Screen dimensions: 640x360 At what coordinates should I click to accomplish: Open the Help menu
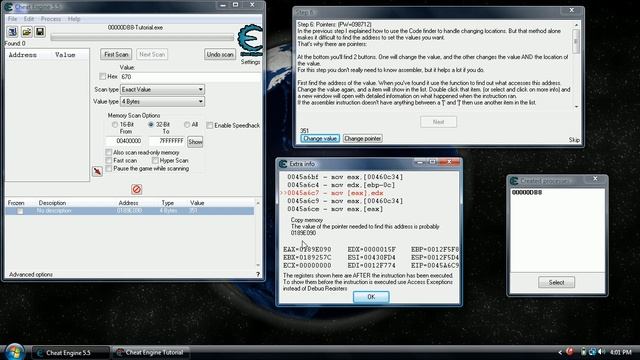[x=74, y=19]
